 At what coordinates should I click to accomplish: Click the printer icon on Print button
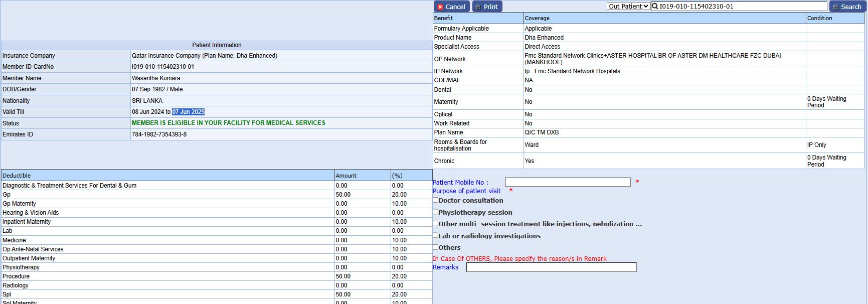click(478, 7)
